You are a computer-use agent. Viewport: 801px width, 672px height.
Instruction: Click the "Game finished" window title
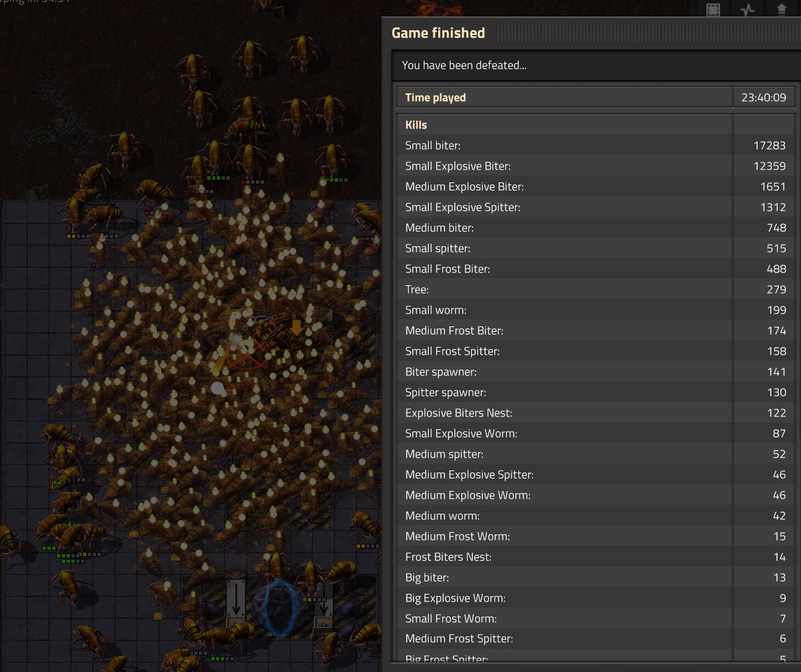[x=438, y=33]
